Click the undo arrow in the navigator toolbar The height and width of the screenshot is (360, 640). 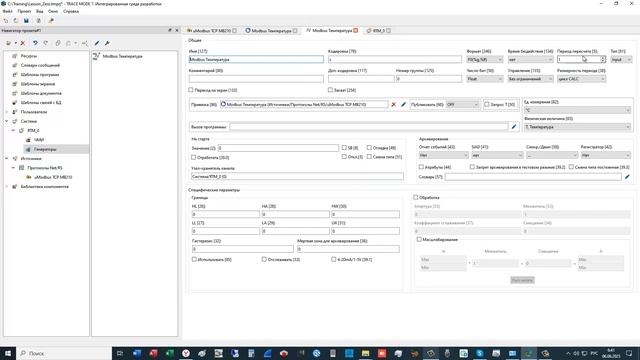(x=35, y=43)
